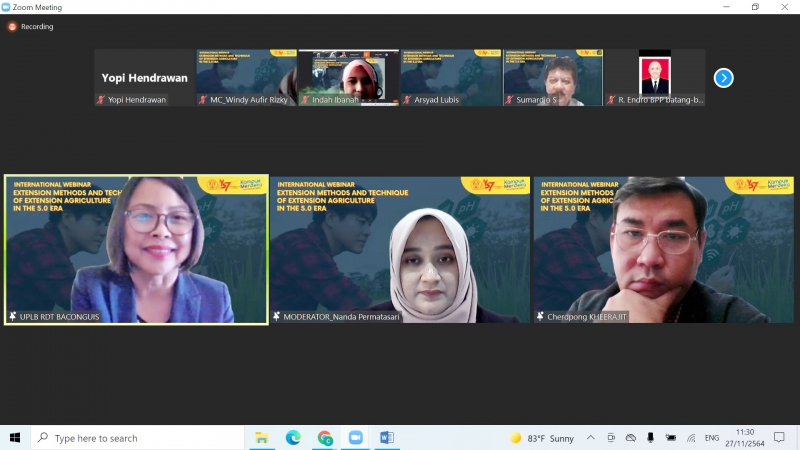Screen dimensions: 800x450
Task: Open the notification center icon
Action: (x=779, y=438)
